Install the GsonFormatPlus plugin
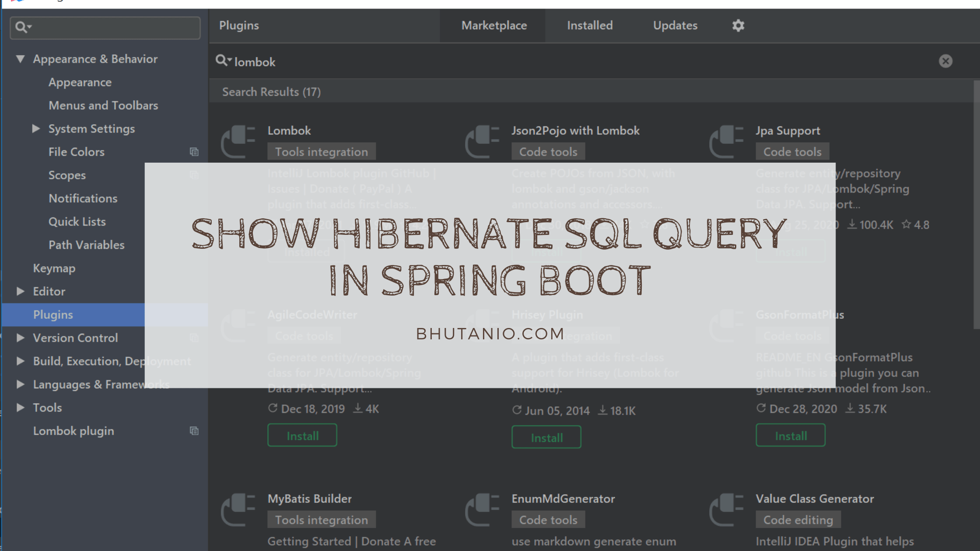This screenshot has width=980, height=551. tap(790, 435)
